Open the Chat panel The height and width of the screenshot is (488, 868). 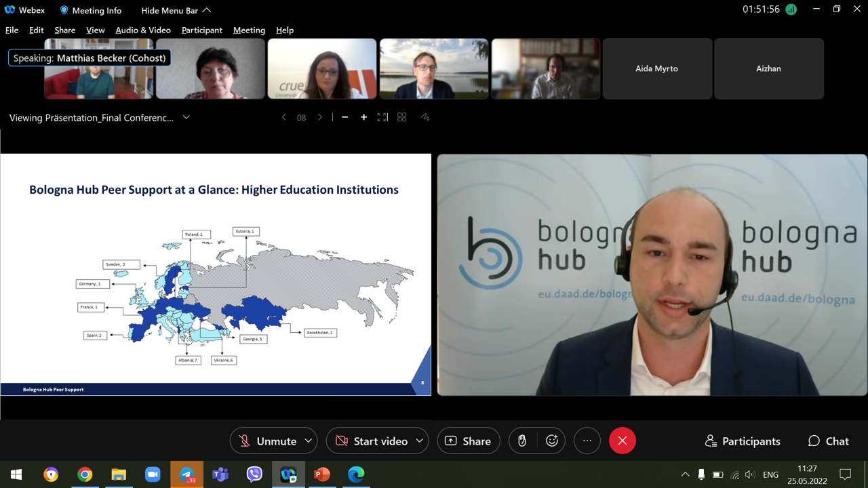tap(828, 441)
